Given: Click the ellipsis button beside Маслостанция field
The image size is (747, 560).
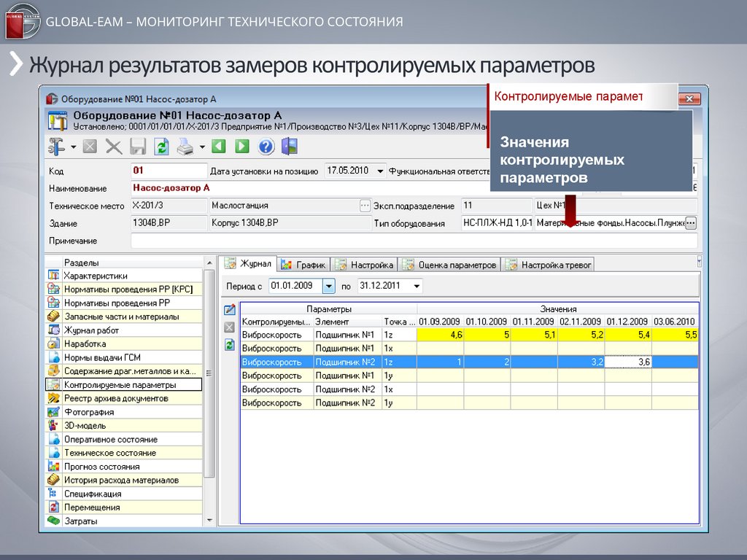Looking at the screenshot, I should (365, 206).
